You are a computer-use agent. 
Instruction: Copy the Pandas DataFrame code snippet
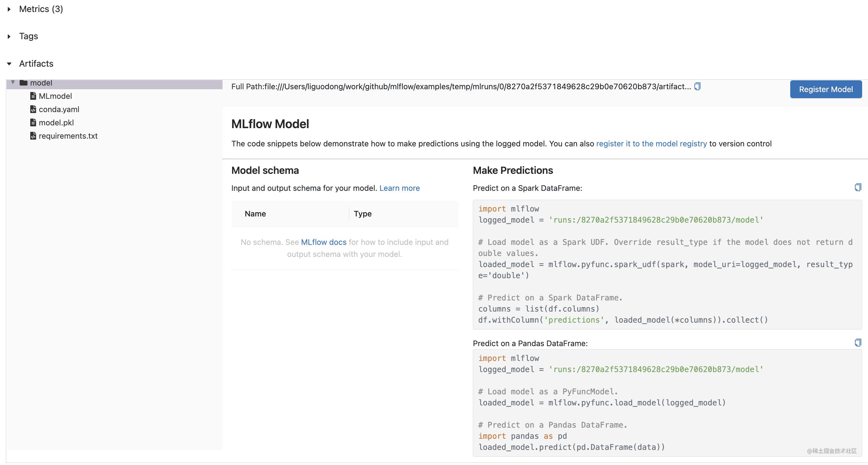click(x=858, y=342)
